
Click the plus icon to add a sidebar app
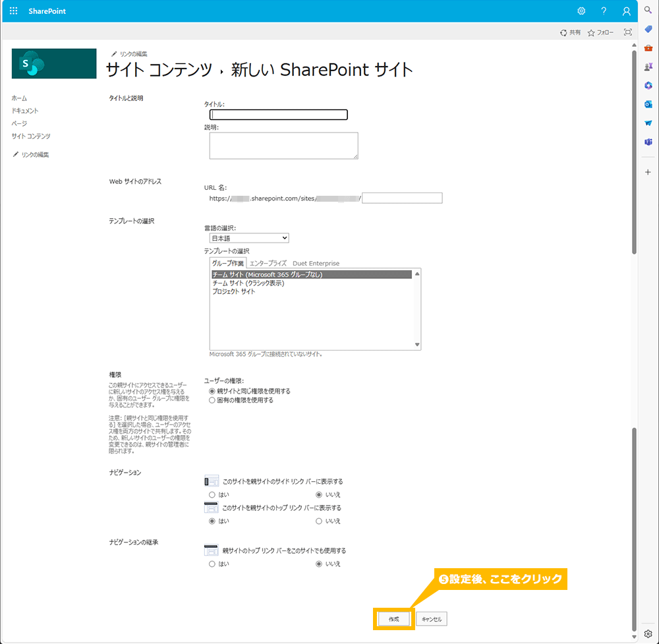click(648, 172)
